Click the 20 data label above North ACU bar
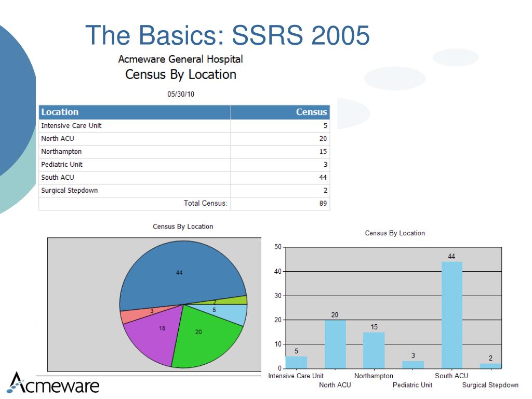This screenshot has width=532, height=399. click(x=335, y=315)
